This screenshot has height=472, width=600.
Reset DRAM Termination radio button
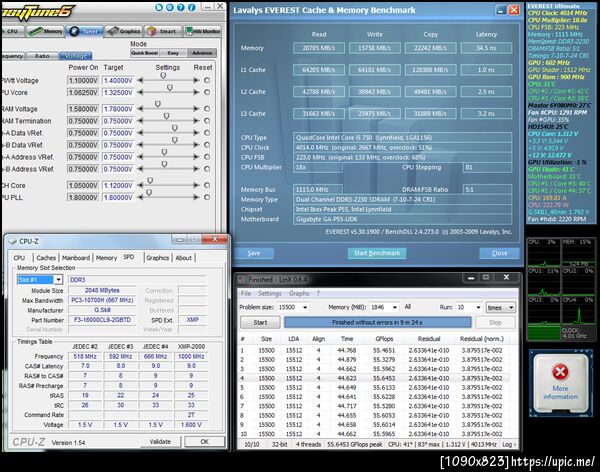(x=207, y=121)
